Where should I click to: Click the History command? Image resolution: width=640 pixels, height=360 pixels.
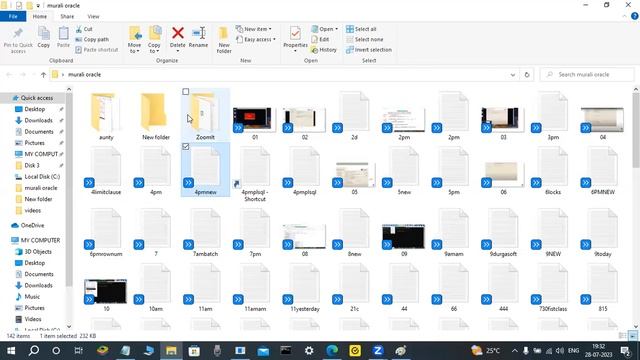coord(324,49)
